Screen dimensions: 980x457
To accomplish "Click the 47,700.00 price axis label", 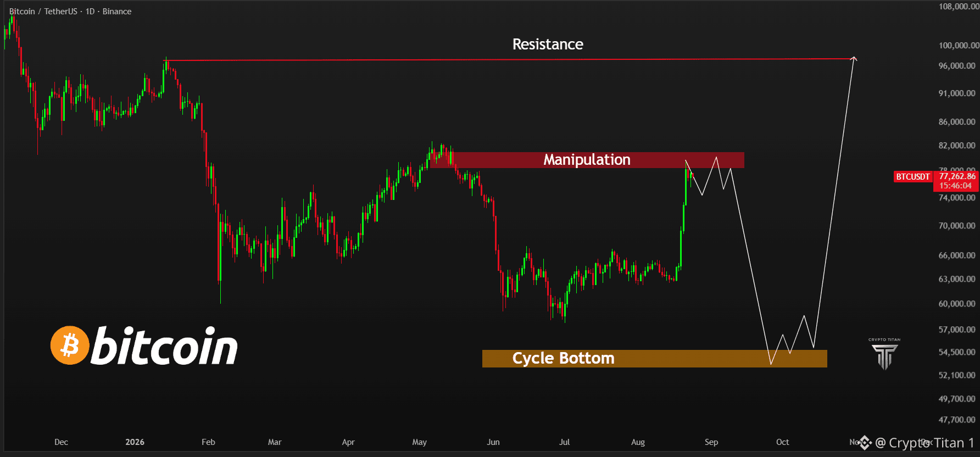I will point(957,420).
